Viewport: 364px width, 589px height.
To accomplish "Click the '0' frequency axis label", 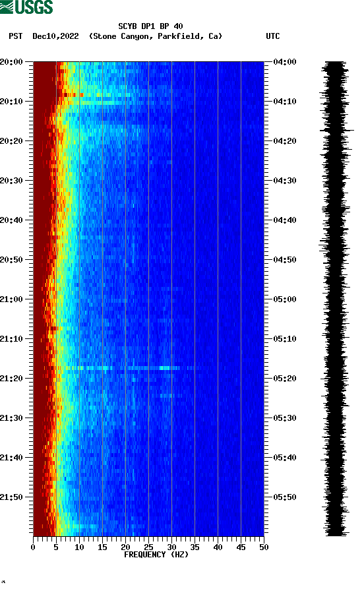I will (33, 547).
